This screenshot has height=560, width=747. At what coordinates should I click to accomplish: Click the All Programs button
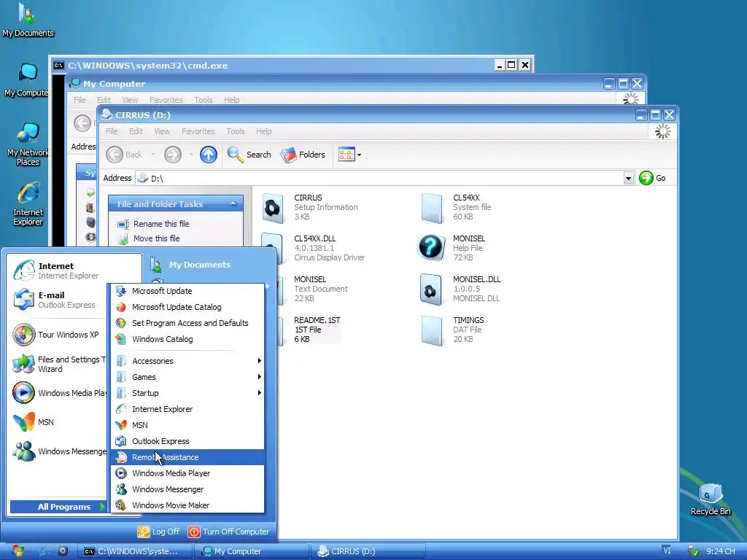pyautogui.click(x=59, y=507)
